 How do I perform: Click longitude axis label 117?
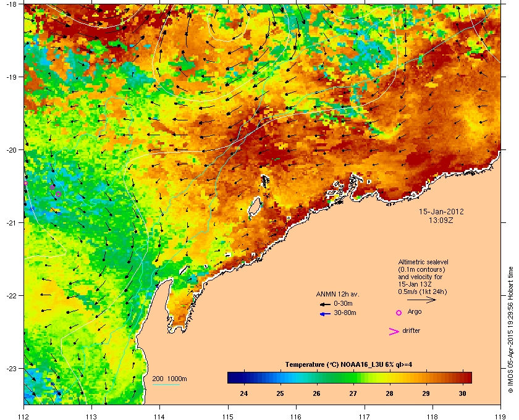point(365,417)
